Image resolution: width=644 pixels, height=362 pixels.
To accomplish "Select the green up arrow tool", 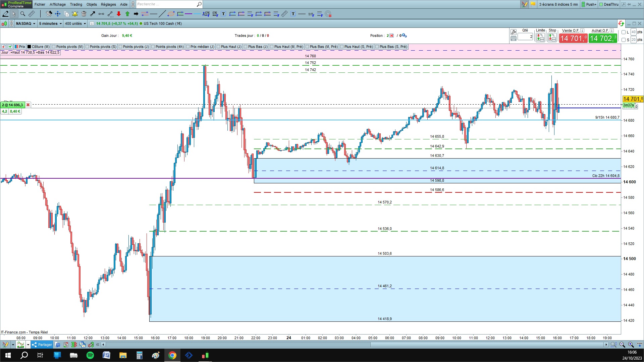I will click(x=127, y=14).
